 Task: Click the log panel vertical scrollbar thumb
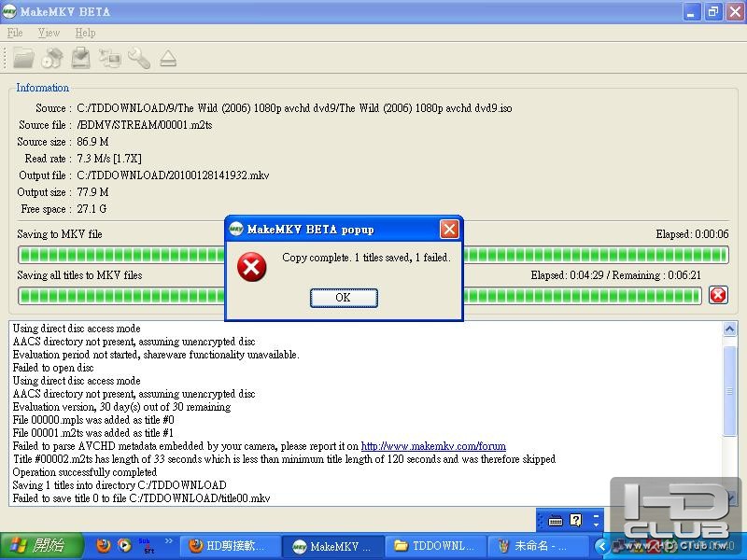(x=730, y=391)
